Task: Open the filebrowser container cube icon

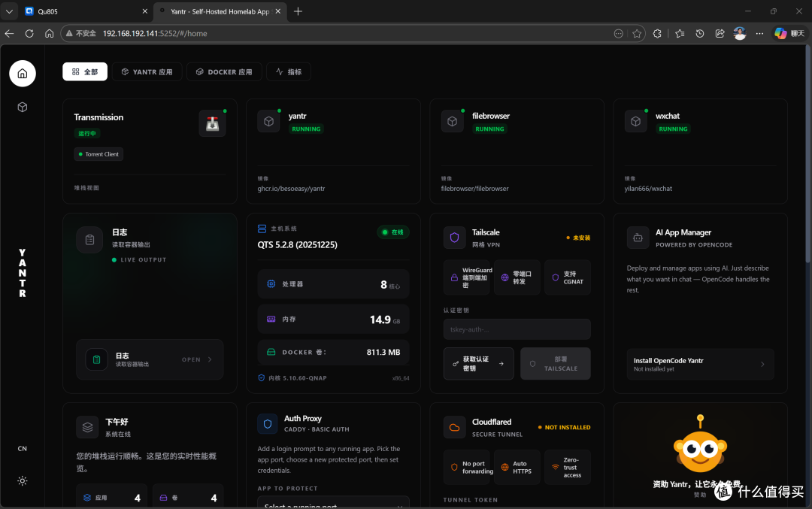Action: [x=452, y=121]
